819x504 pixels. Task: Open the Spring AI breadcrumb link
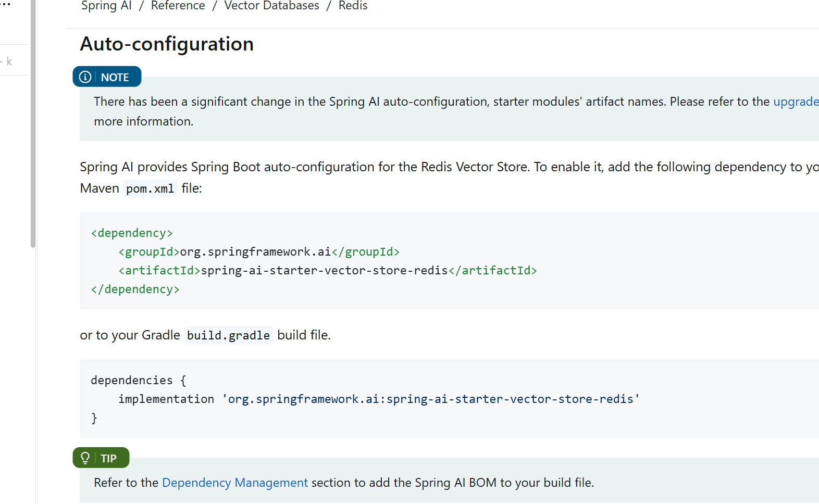click(x=106, y=6)
